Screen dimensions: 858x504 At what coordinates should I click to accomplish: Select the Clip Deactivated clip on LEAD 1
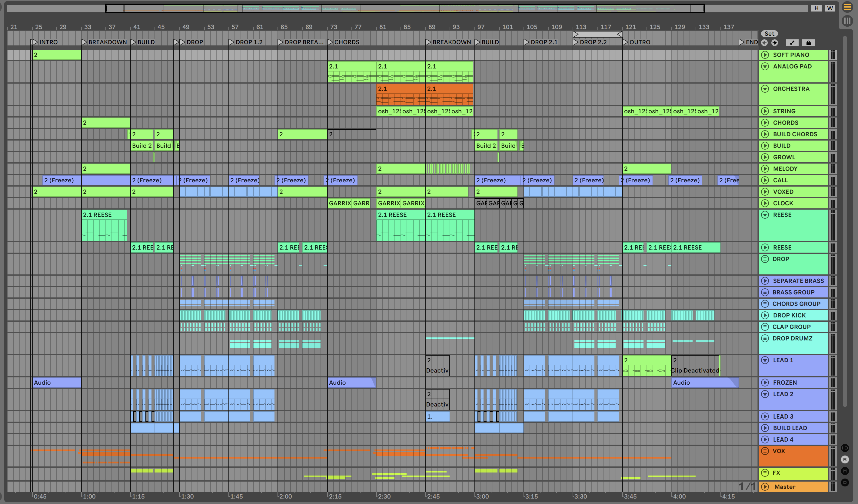[x=695, y=370]
